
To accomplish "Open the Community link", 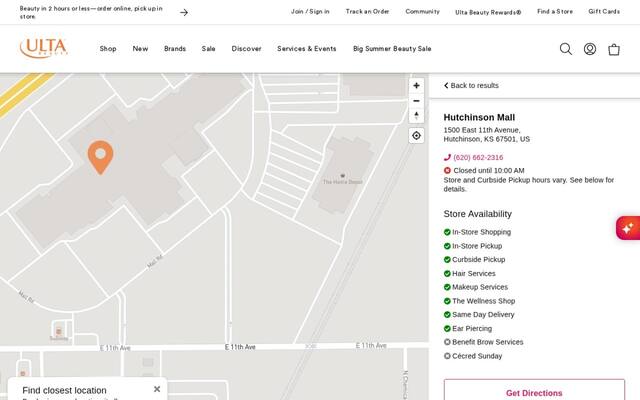I will click(x=422, y=11).
